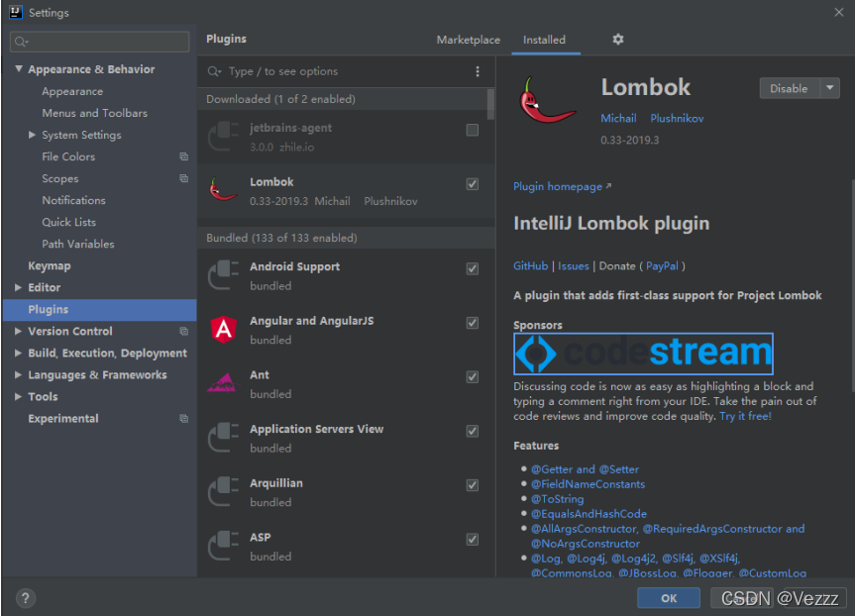
Task: Open the Disable button dropdown arrow
Action: [830, 88]
